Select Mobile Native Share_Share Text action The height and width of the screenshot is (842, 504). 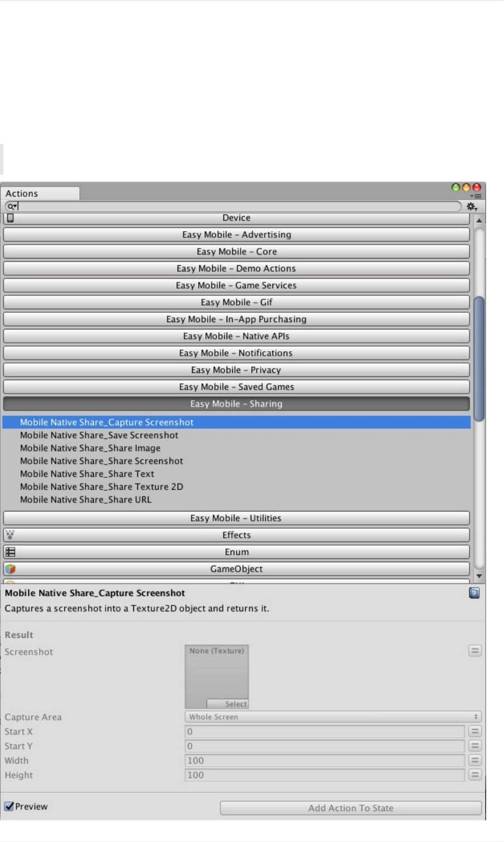pyautogui.click(x=237, y=473)
